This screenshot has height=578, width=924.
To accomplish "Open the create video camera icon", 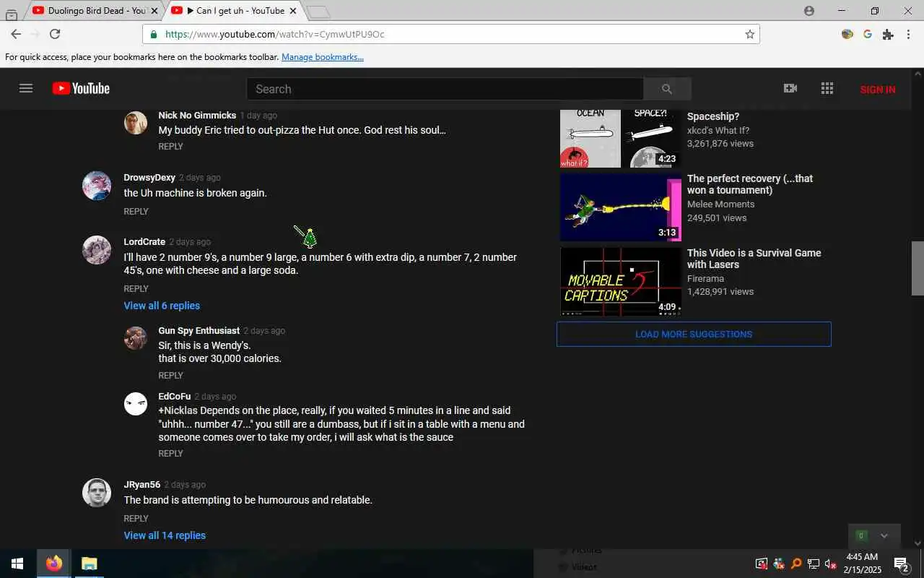I will pos(790,88).
